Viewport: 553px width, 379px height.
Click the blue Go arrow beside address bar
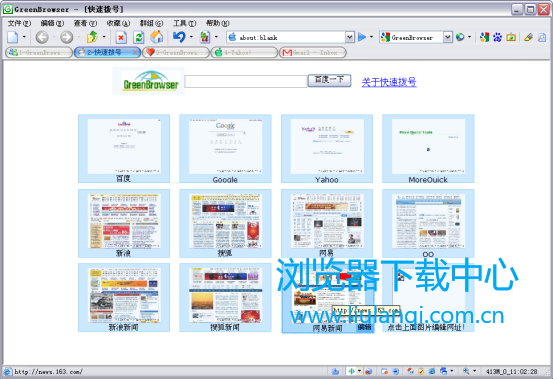pyautogui.click(x=362, y=37)
